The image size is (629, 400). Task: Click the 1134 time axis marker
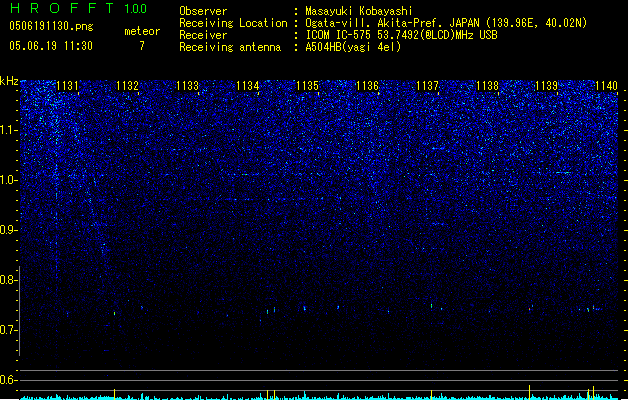(x=248, y=86)
